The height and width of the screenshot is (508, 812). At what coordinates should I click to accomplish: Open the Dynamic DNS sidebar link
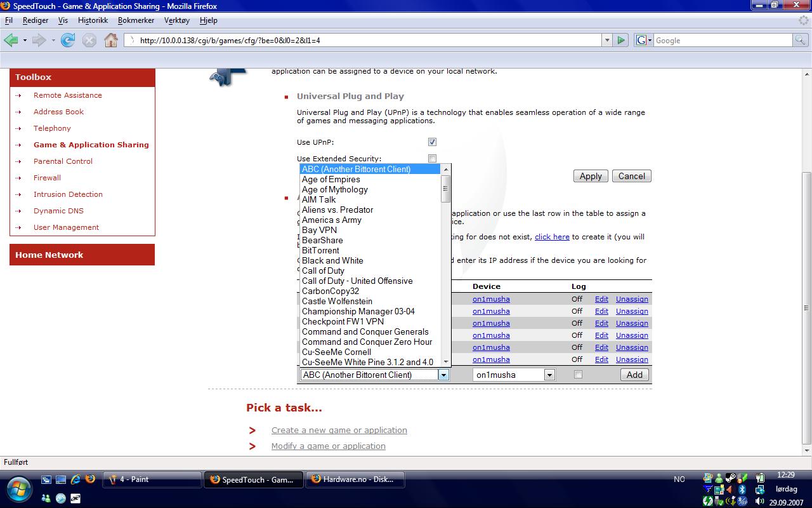[x=58, y=211]
